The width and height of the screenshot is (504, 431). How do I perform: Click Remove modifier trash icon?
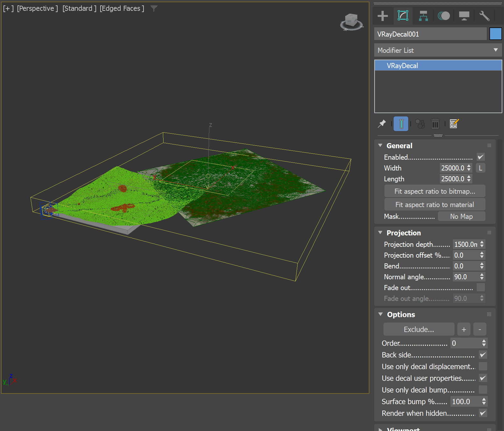coord(435,124)
